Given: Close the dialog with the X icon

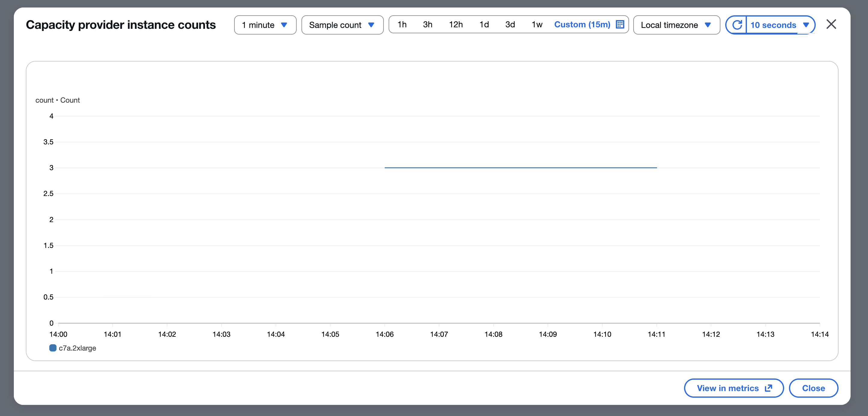Looking at the screenshot, I should tap(831, 24).
